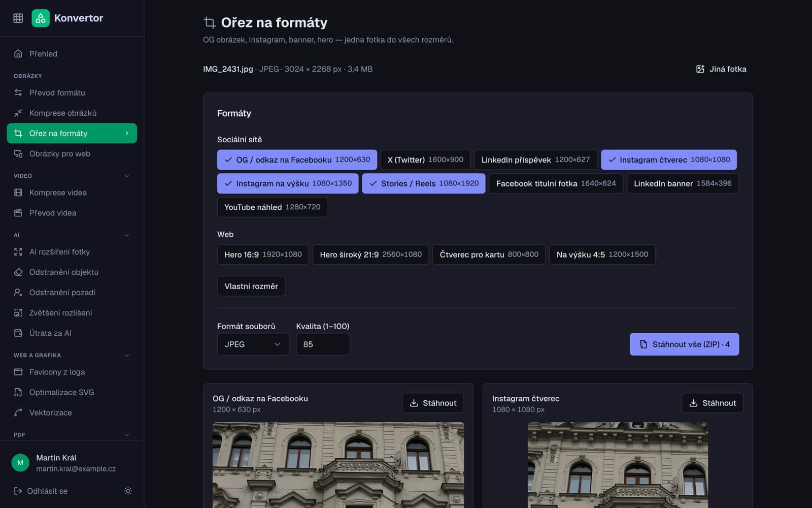Click the curve icon for Vektorizace

point(18,412)
